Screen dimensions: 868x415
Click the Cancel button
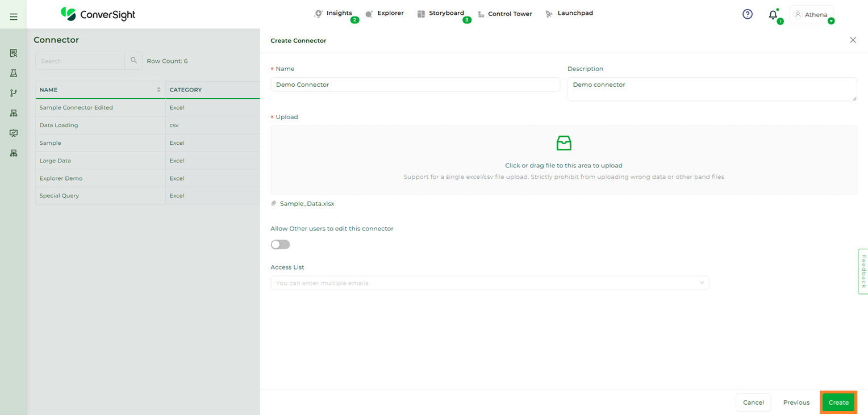pyautogui.click(x=753, y=403)
